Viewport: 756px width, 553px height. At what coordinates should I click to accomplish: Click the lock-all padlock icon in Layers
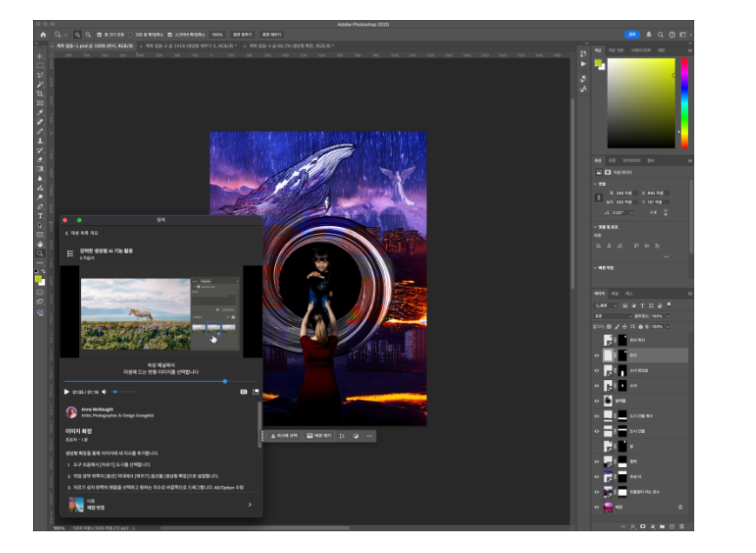(640, 327)
